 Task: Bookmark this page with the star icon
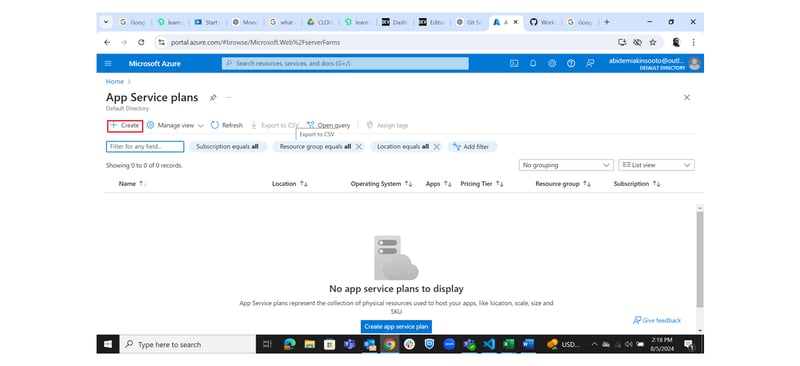(653, 42)
